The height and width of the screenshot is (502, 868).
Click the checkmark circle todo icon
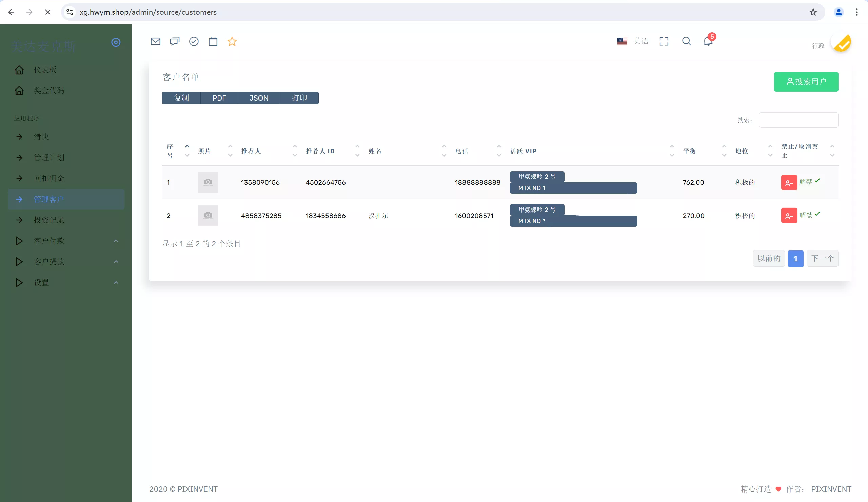coord(194,42)
